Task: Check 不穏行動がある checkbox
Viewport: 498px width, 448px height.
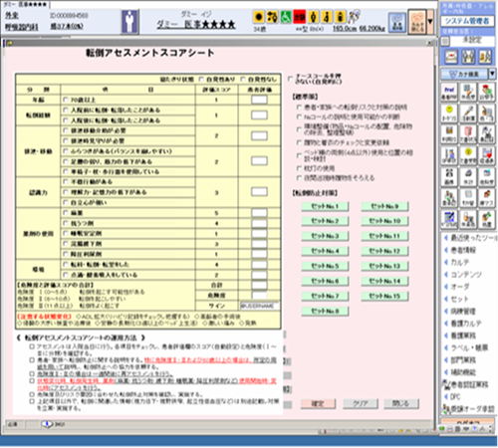Action: pyautogui.click(x=66, y=182)
